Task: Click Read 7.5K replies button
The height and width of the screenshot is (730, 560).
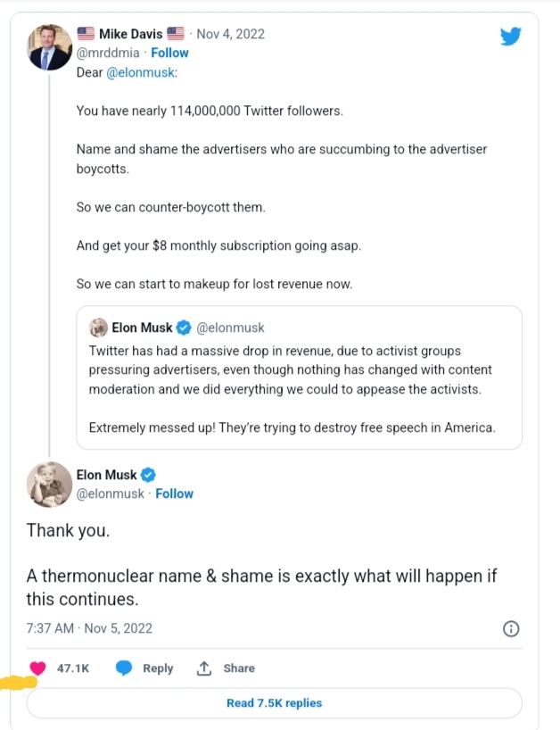Action: click(274, 703)
